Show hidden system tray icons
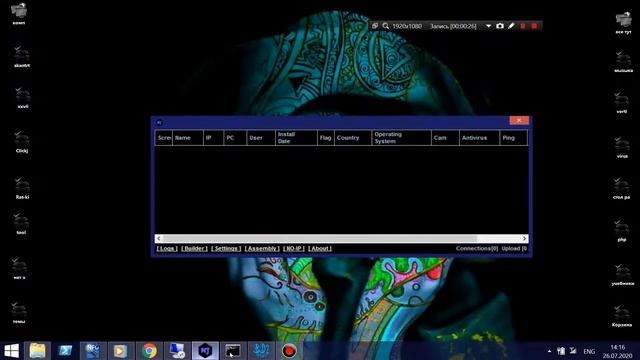Viewport: 640px width, 360px height. tap(549, 351)
